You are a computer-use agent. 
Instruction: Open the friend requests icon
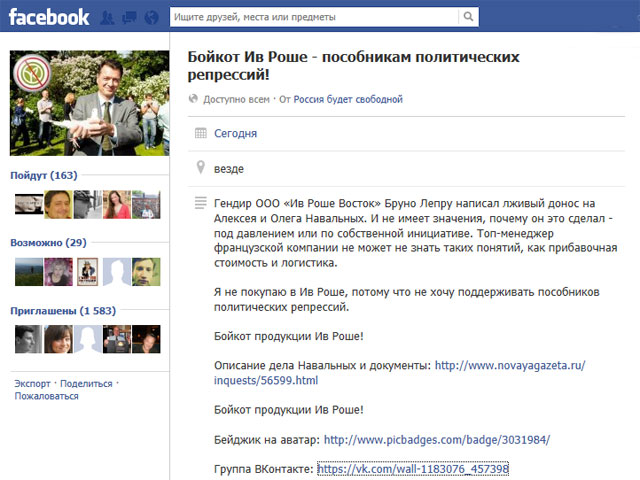point(107,17)
